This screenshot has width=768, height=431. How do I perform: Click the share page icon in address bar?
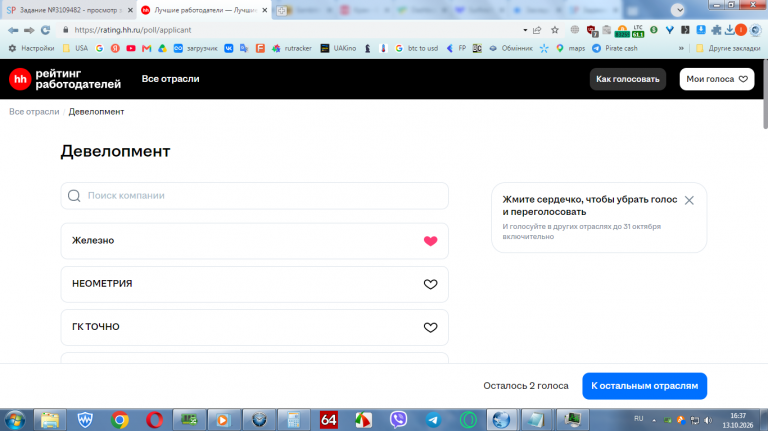coord(537,30)
